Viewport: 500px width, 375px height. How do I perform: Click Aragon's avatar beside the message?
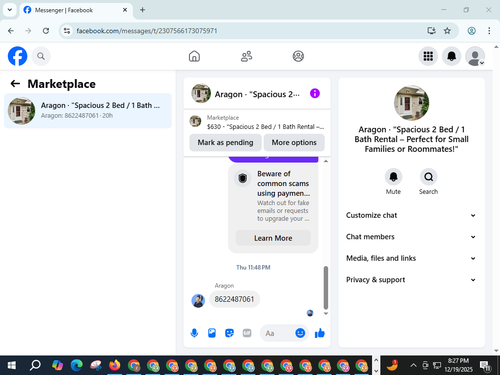tap(198, 301)
